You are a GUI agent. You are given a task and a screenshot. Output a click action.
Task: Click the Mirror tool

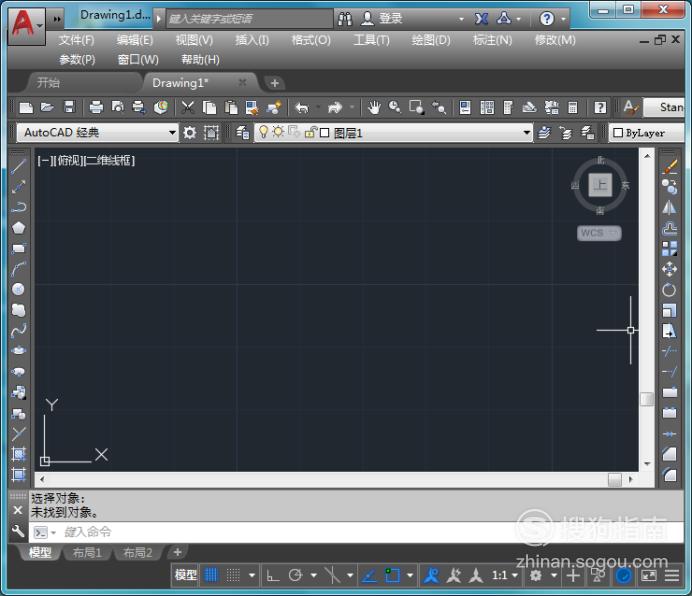pos(669,207)
